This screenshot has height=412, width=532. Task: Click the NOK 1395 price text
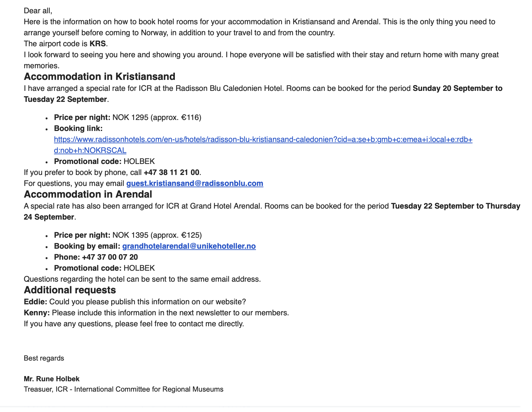point(130,235)
